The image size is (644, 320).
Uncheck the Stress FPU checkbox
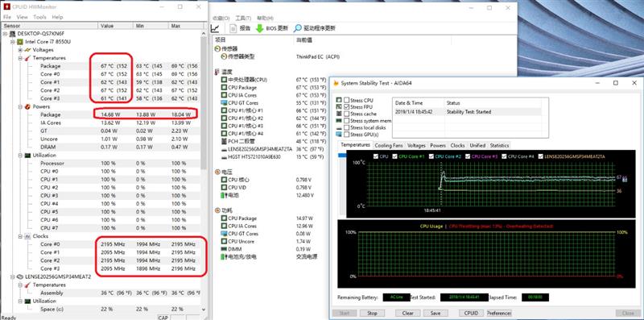tap(347, 107)
